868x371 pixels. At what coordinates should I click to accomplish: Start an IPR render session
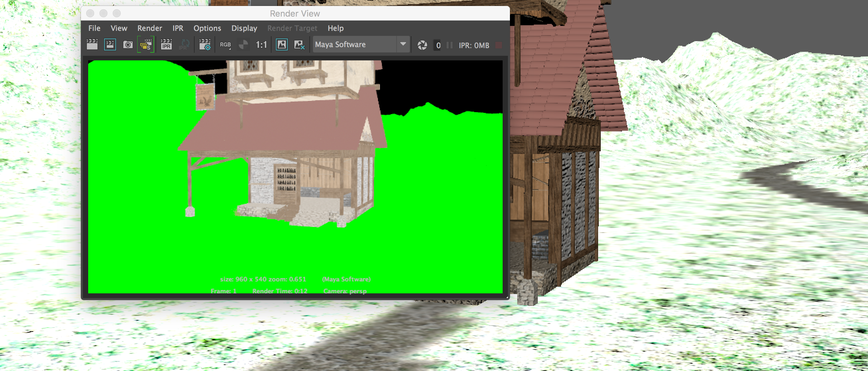[166, 44]
